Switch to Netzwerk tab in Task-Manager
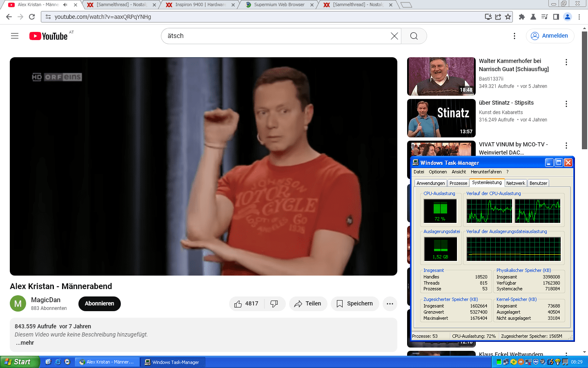Screen dimensions: 588x368 516,183
